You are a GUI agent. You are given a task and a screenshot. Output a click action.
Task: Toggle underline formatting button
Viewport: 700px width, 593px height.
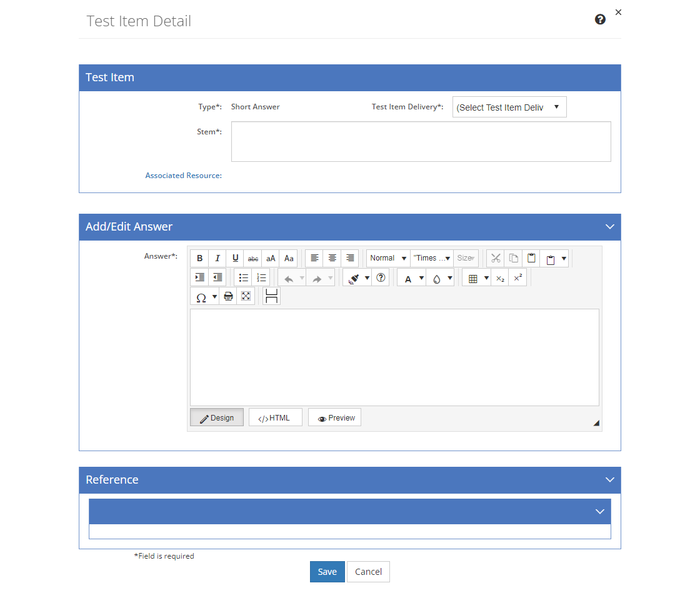coord(235,258)
